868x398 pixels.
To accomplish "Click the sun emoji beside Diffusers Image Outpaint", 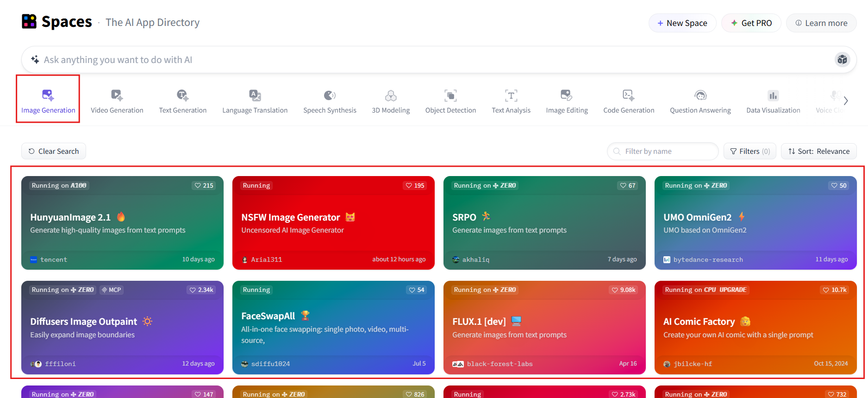I will pyautogui.click(x=147, y=321).
